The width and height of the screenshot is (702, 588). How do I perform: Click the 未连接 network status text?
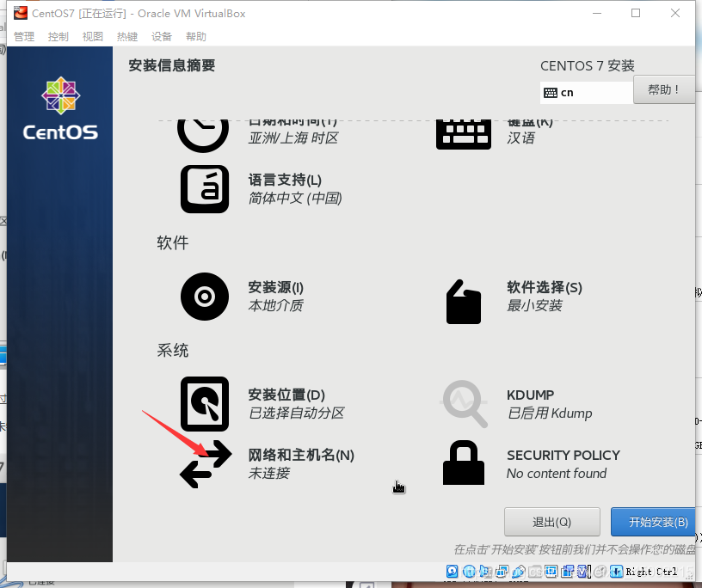(x=269, y=473)
